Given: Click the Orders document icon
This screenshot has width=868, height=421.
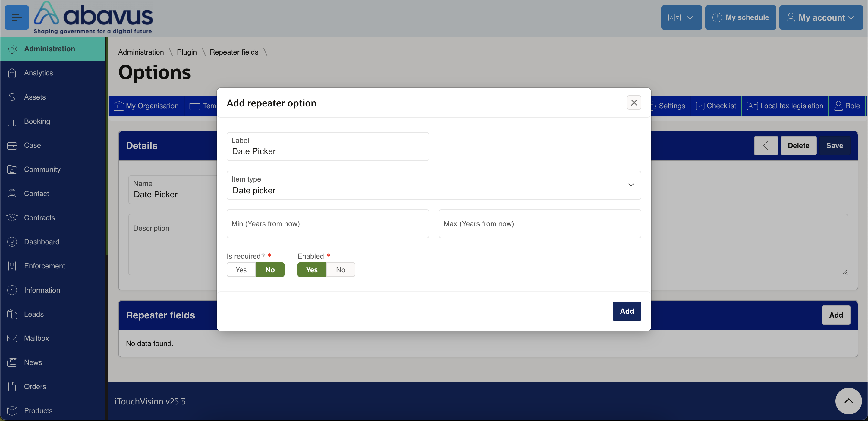Looking at the screenshot, I should (12, 386).
